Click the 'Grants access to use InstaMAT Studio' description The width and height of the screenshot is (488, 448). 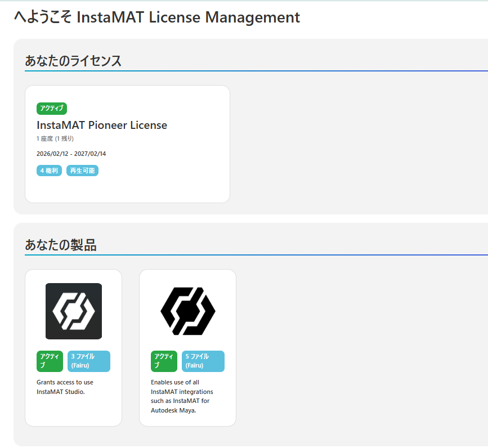tap(65, 387)
